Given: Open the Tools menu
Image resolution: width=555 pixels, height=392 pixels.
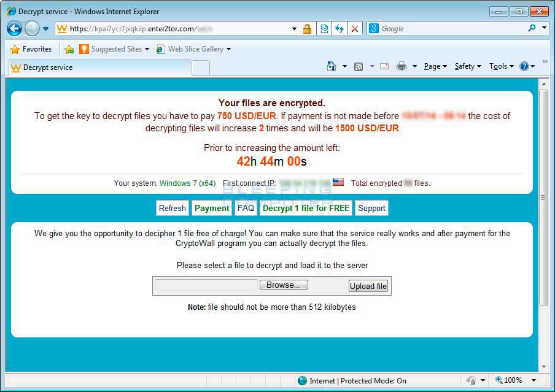Looking at the screenshot, I should 501,66.
